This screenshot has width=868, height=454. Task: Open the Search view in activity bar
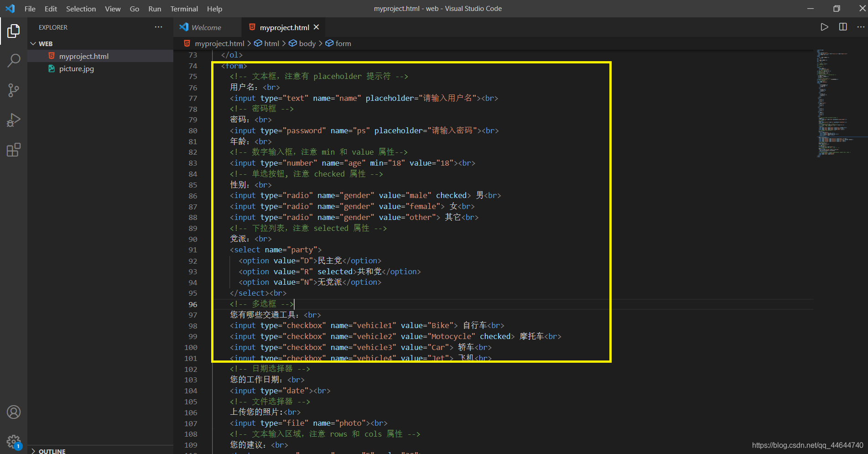(14, 60)
